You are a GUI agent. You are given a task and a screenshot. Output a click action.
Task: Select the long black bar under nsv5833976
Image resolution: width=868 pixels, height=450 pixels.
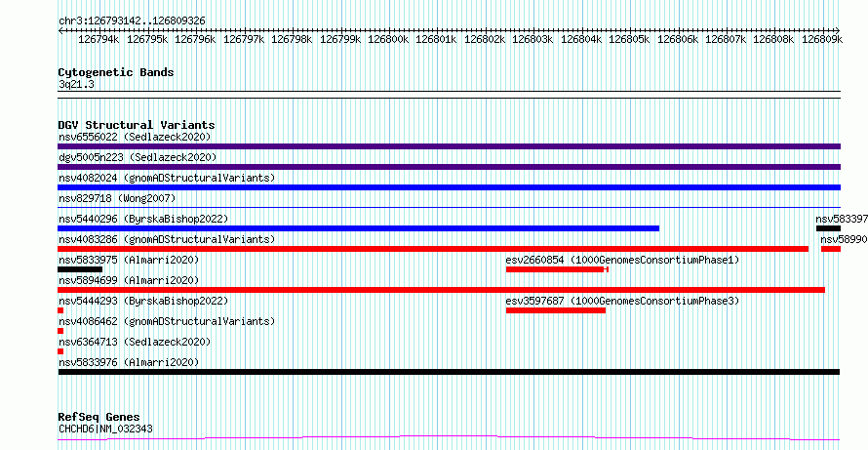449,372
